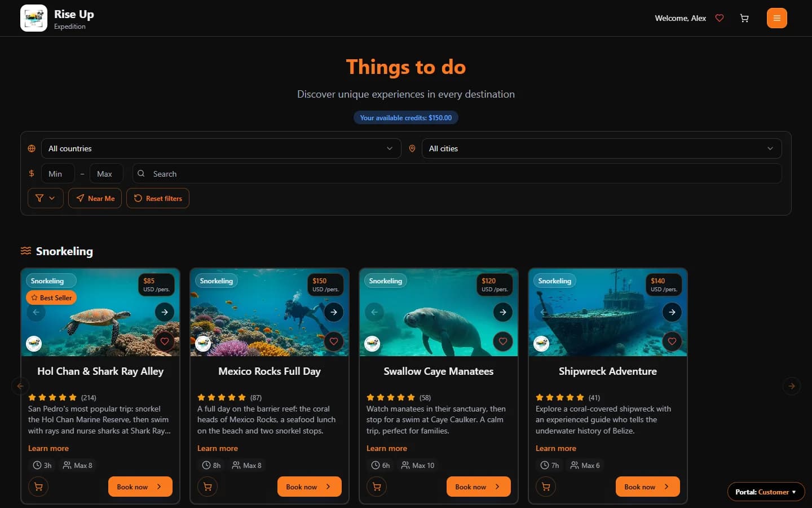Screen dimensions: 812x508
Task: Add Hol Chan & Shark Ray Alley to cart
Action: 38,487
